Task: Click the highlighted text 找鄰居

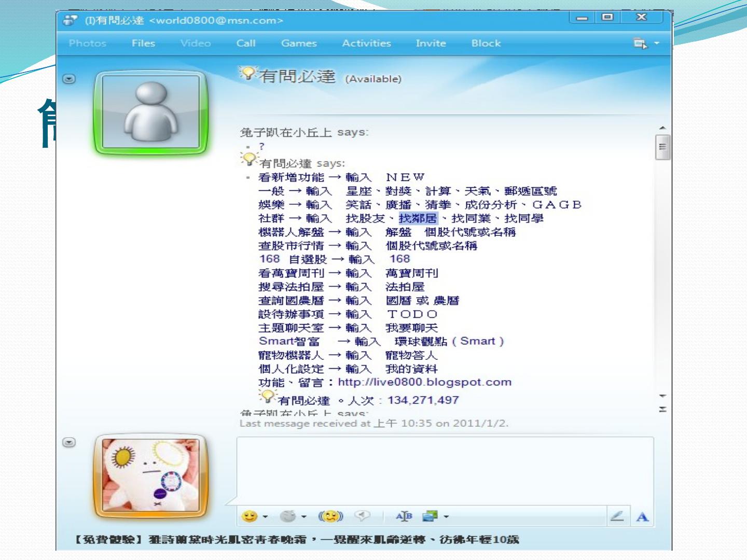Action: (418, 218)
